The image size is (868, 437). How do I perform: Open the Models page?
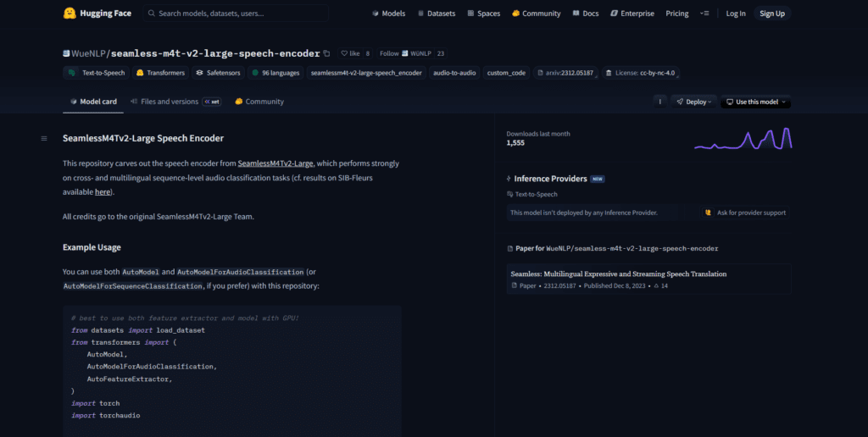388,14
